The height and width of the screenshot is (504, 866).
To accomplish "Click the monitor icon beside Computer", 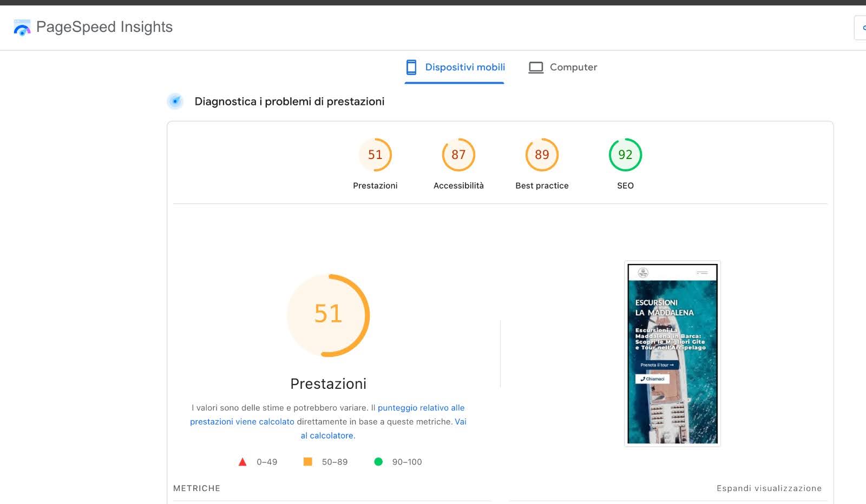I will pos(536,67).
